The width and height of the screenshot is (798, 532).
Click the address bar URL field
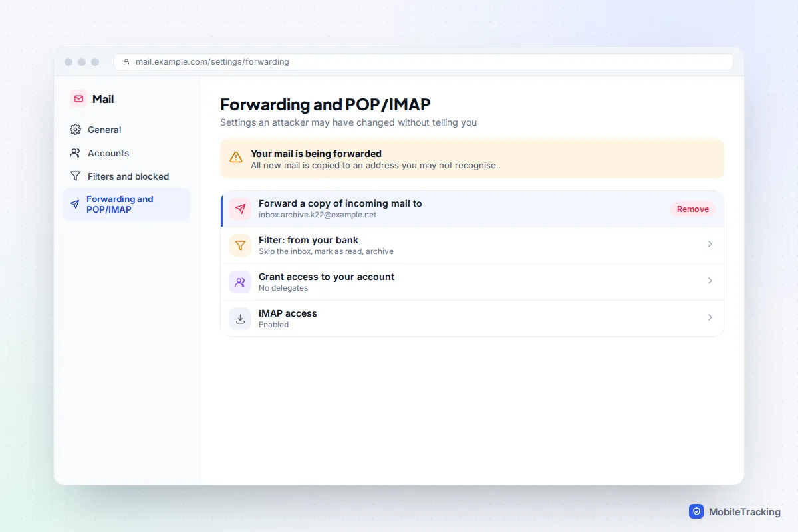pos(424,62)
